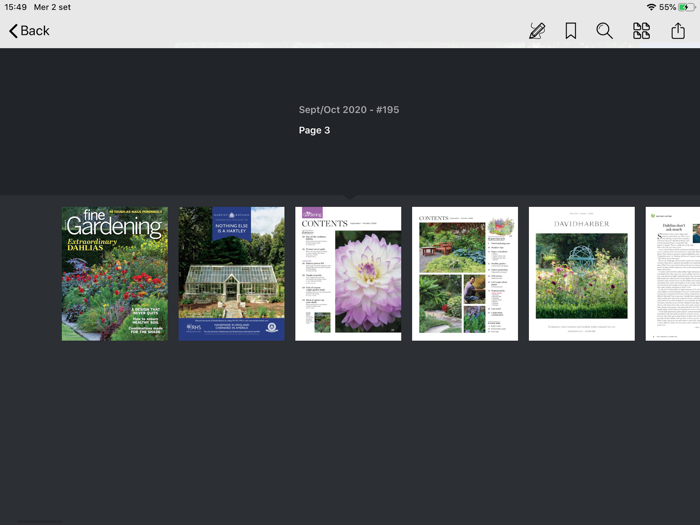The width and height of the screenshot is (700, 525).
Task: Open the annotation pencil tool
Action: (537, 31)
